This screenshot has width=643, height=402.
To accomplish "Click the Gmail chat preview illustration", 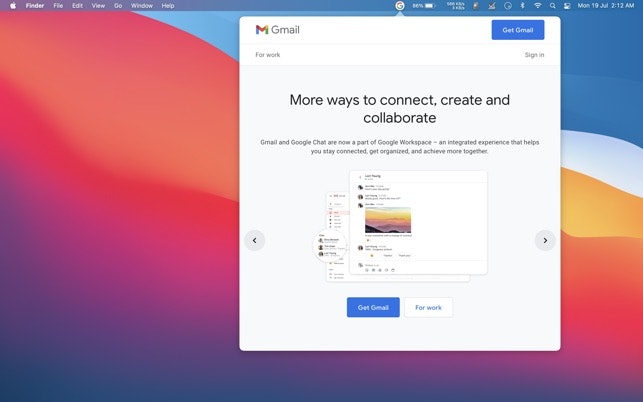I will [x=400, y=226].
